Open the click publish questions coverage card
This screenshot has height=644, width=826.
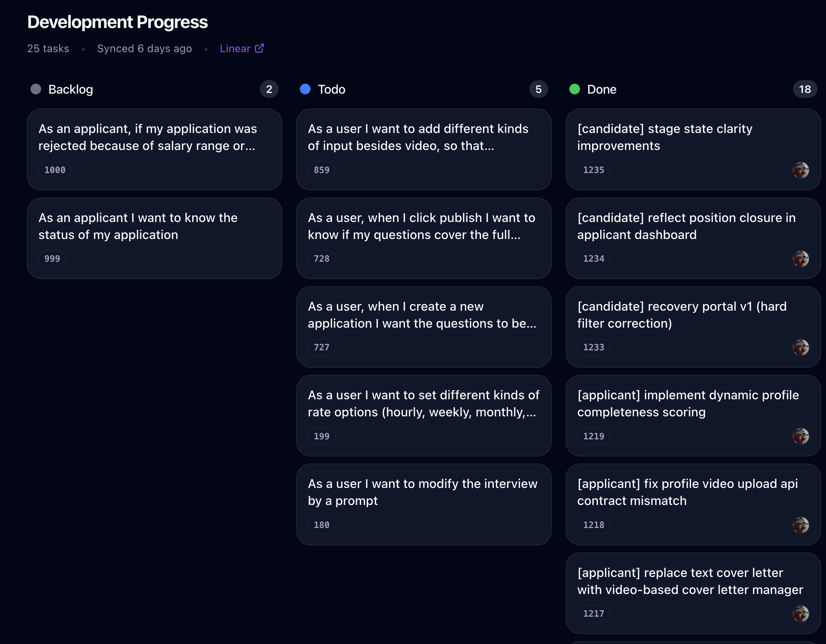[x=424, y=238]
